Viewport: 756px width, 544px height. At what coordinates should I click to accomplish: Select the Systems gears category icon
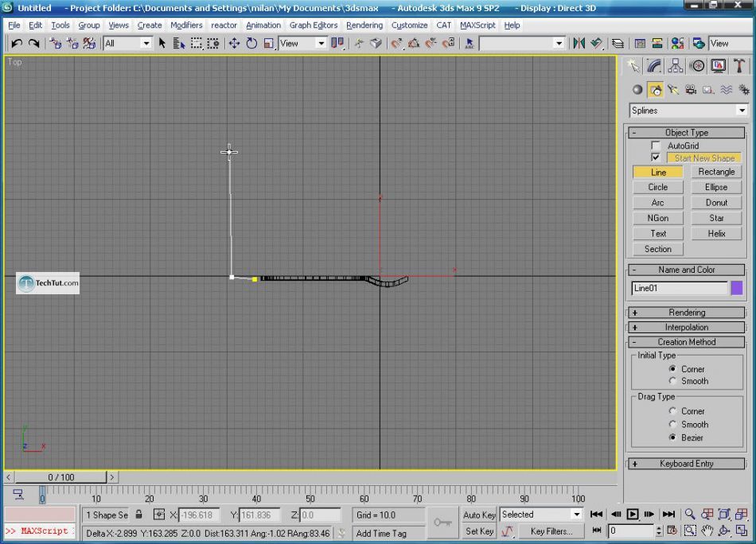point(744,90)
